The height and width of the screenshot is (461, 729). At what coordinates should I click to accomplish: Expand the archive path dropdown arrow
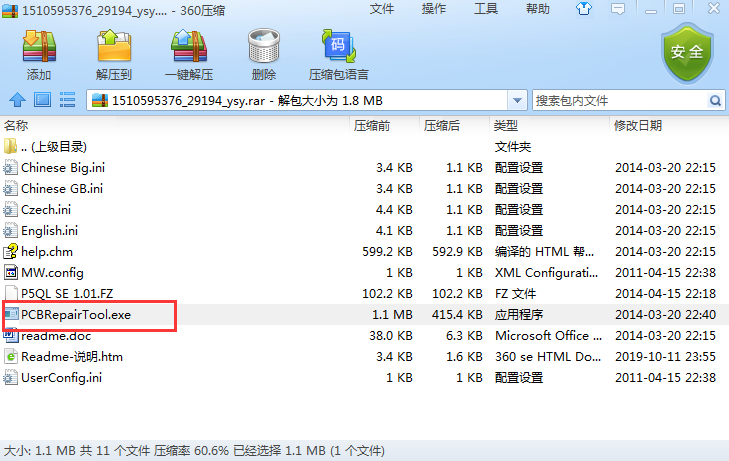[x=517, y=100]
